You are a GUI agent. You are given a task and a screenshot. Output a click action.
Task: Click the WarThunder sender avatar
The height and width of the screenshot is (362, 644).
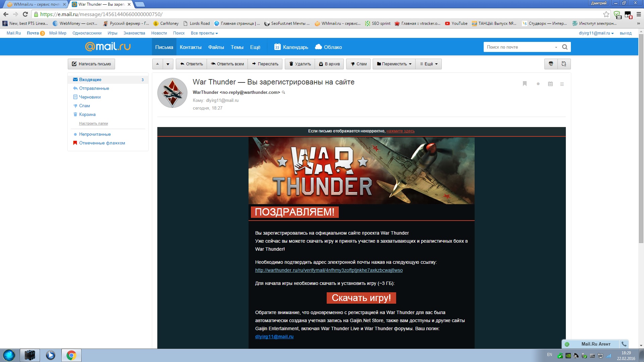click(172, 93)
